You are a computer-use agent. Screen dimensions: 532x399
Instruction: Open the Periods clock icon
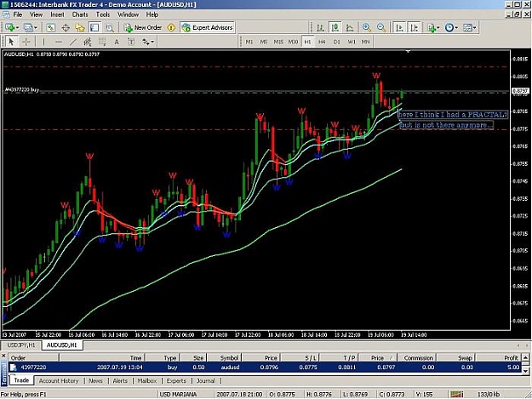tap(449, 27)
